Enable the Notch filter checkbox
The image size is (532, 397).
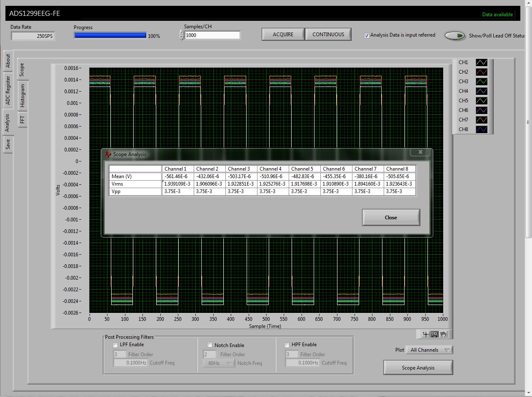coord(210,345)
